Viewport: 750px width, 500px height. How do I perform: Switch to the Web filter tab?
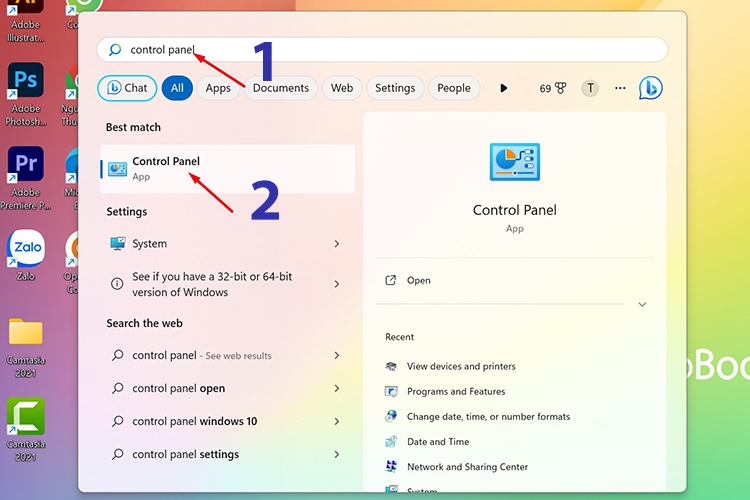click(x=342, y=88)
